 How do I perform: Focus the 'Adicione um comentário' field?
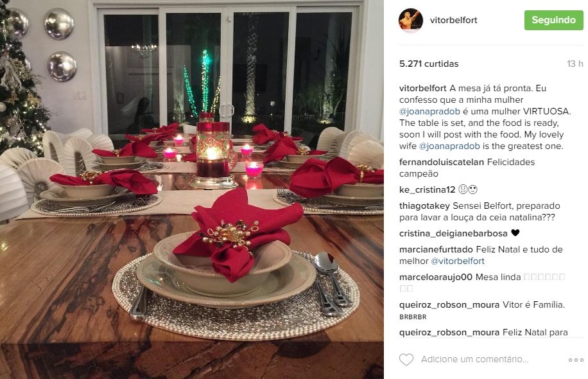[475, 359]
